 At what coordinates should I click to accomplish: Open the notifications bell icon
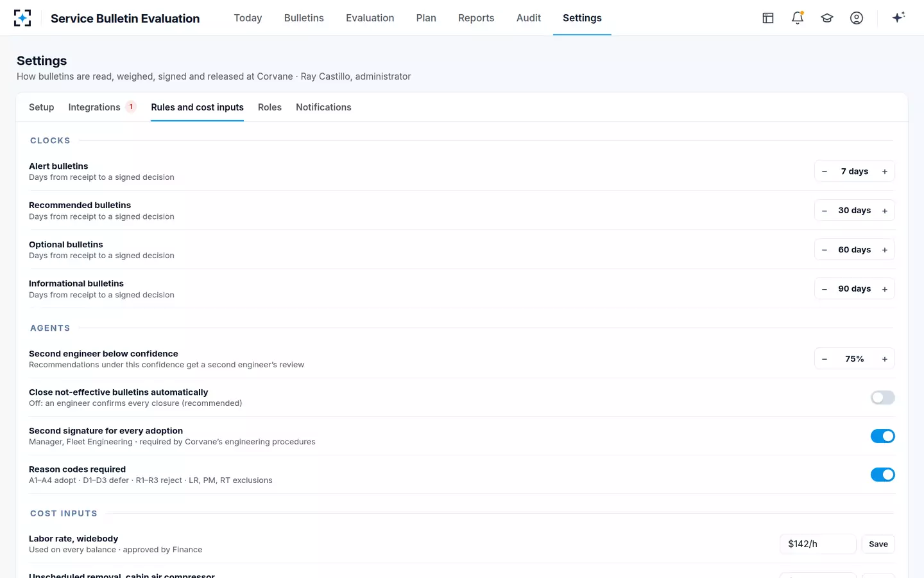pyautogui.click(x=798, y=18)
